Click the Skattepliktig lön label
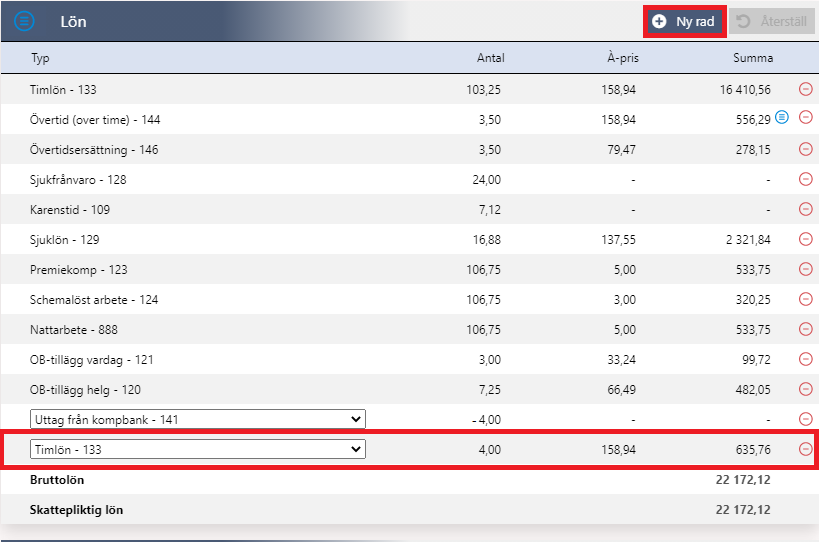This screenshot has width=819, height=542. [x=76, y=510]
